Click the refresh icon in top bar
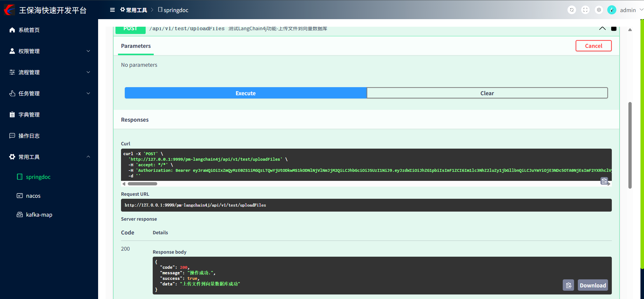 [x=572, y=10]
